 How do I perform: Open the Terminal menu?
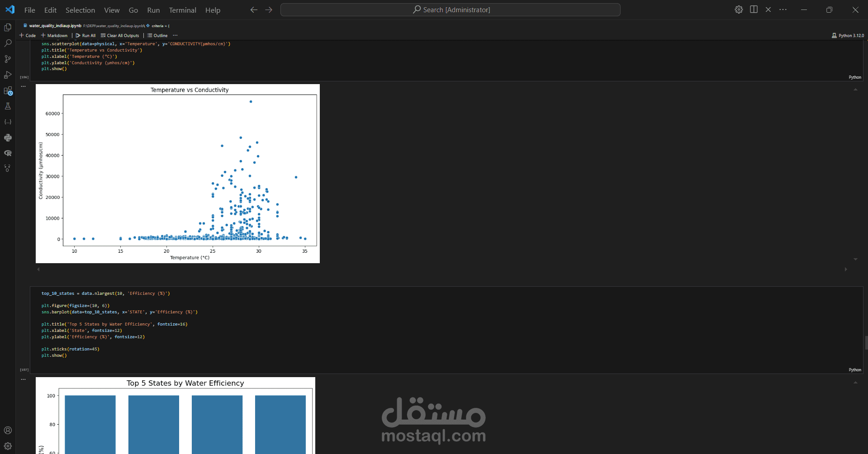point(182,10)
